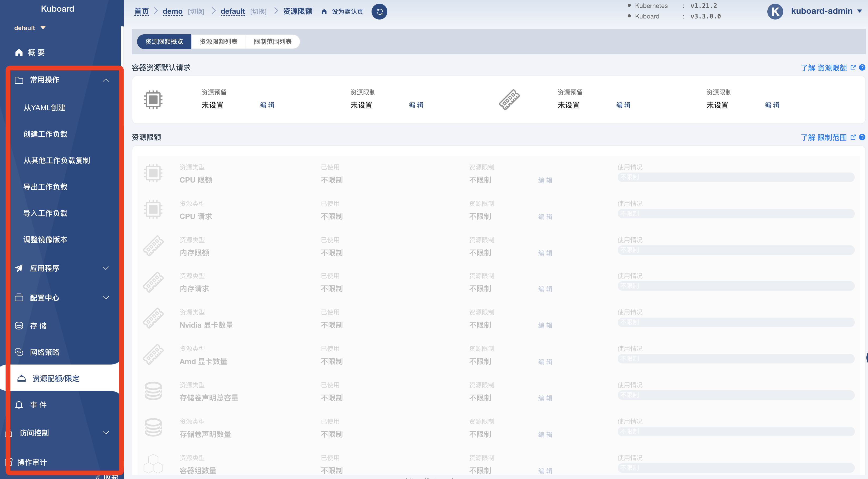Click 编辑 in the Amd 显卡数量 row
This screenshot has height=479, width=868.
[x=545, y=362]
